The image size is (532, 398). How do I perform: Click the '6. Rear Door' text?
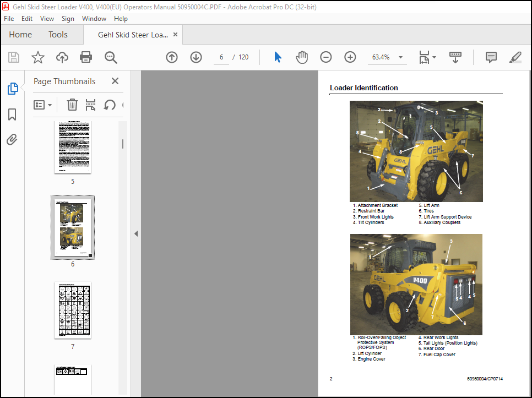[432, 348]
